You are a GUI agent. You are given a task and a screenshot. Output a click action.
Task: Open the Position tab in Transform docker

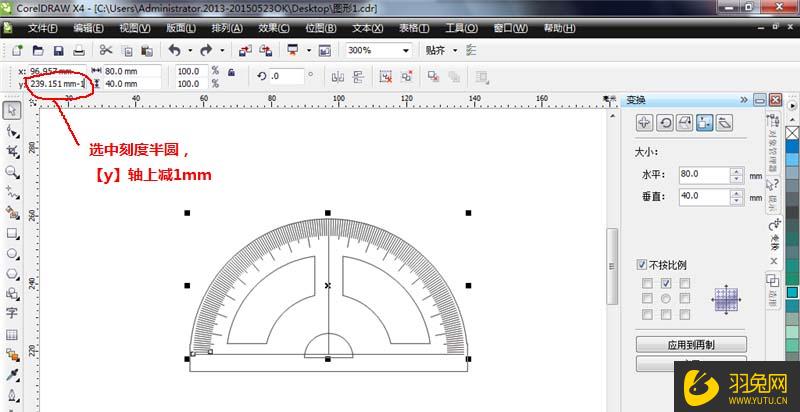point(644,122)
